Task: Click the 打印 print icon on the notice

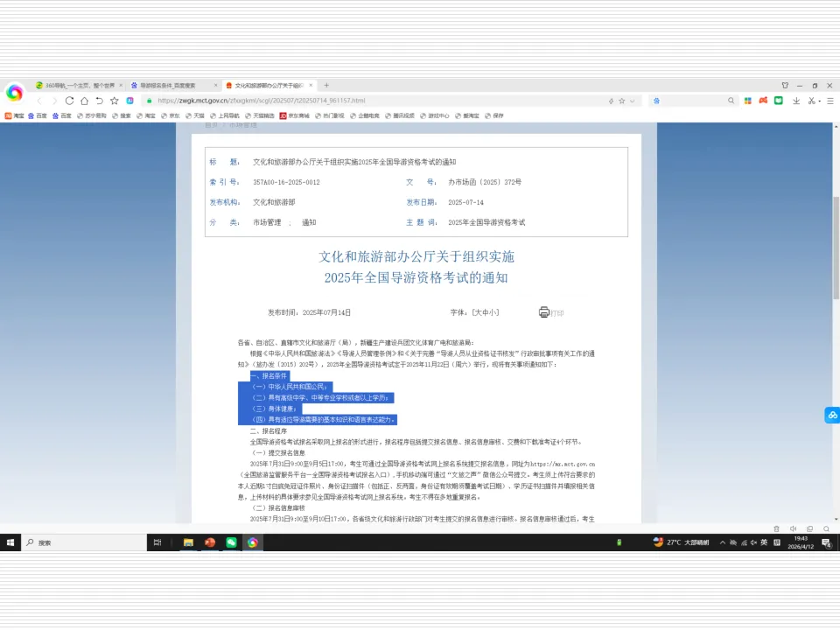Action: [x=544, y=311]
